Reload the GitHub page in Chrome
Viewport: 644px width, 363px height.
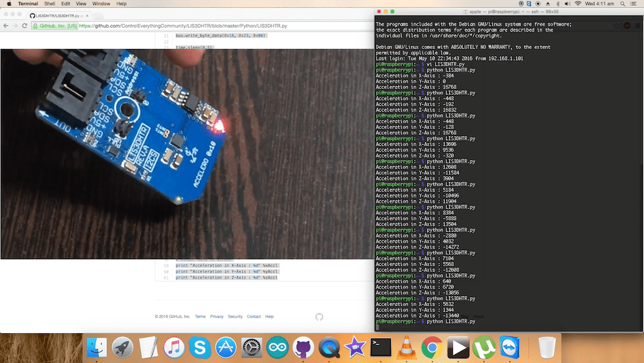24,26
